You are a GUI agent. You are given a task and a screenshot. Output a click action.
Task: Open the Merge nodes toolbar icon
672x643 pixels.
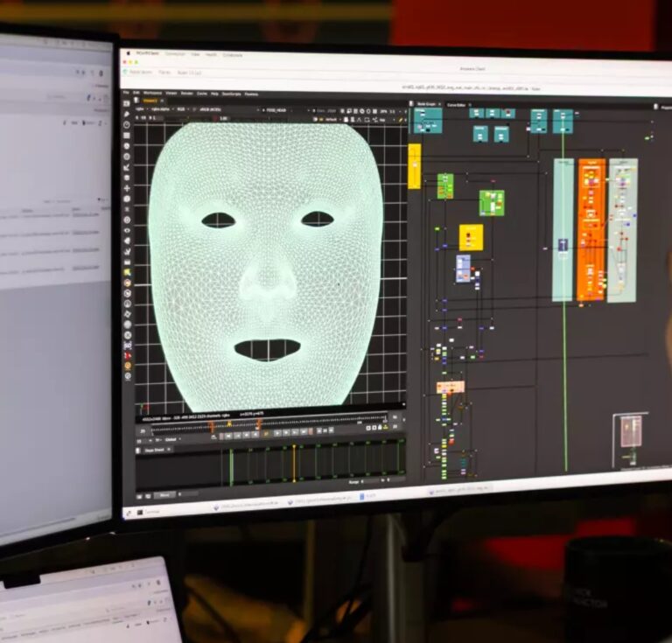click(x=127, y=178)
